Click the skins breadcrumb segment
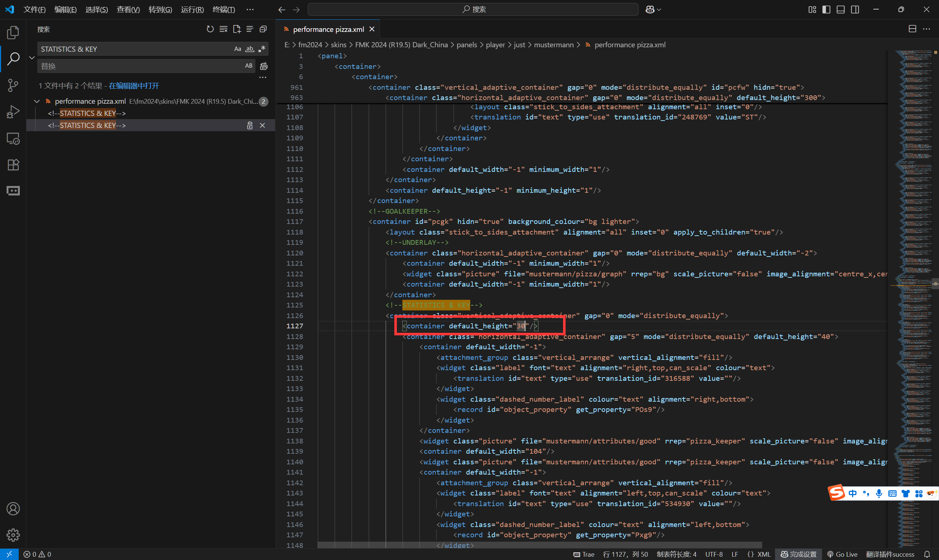 click(x=338, y=45)
